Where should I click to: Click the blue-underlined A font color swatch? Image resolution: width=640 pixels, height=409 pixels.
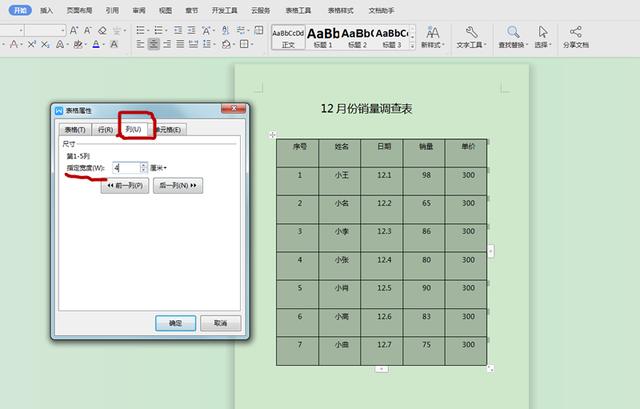point(96,44)
